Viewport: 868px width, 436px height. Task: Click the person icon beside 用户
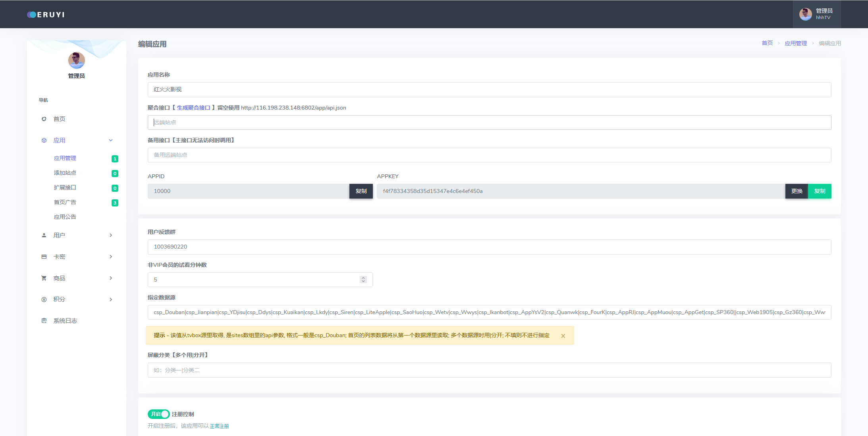pyautogui.click(x=44, y=235)
